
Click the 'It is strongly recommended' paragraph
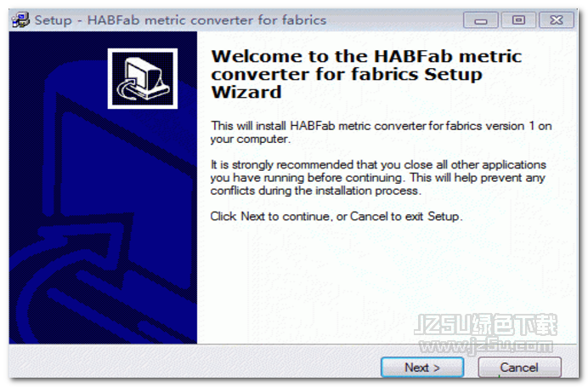(378, 178)
